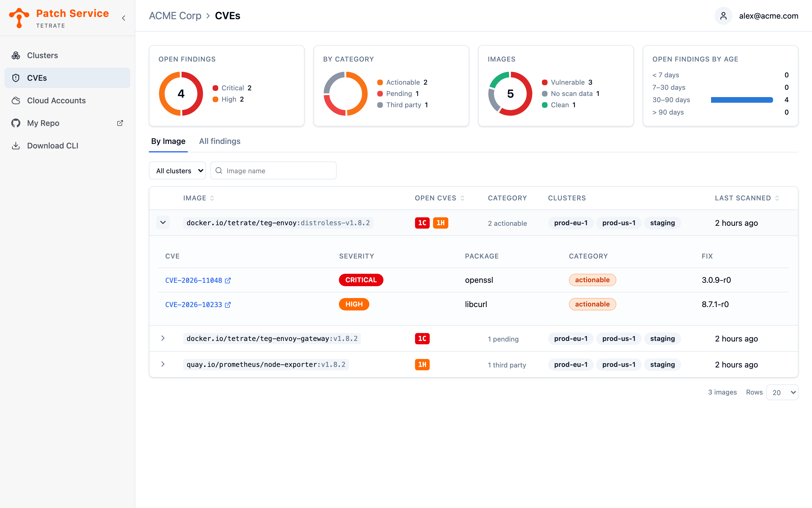Click the 1H badge on node-exporter row
Viewport: 812px width, 508px height.
(422, 365)
